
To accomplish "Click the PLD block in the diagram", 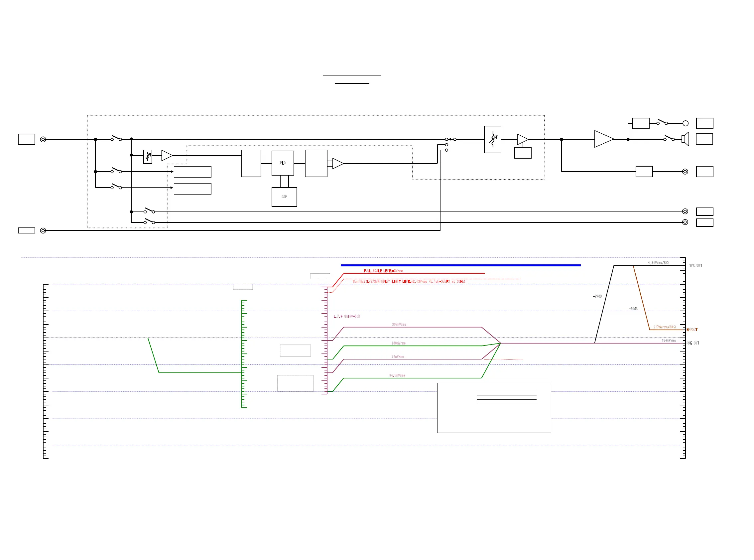I will 283,163.
